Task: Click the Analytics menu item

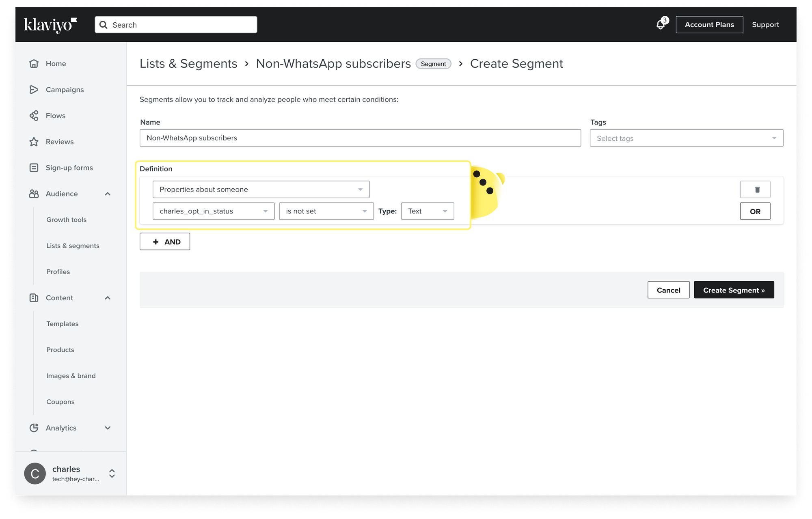Action: 62,428
